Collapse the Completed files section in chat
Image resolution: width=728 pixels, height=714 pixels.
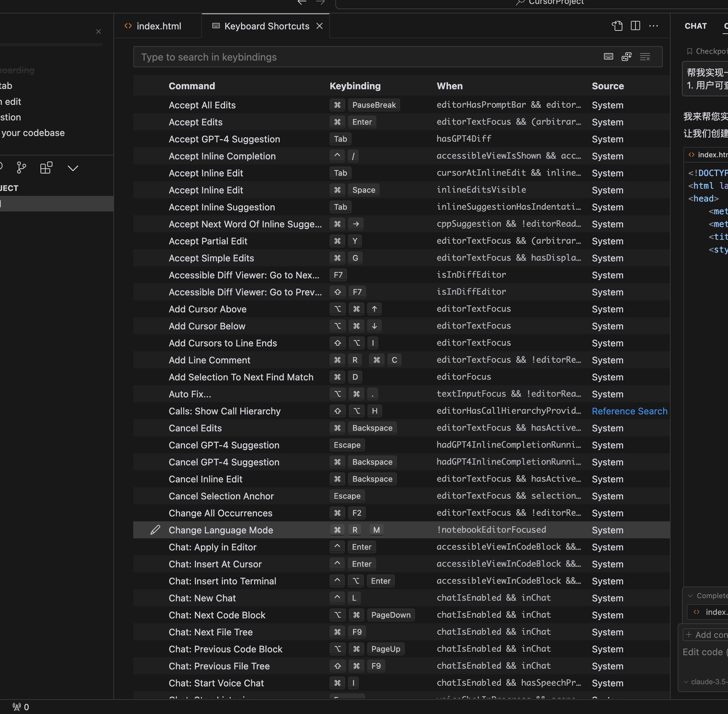tap(690, 595)
